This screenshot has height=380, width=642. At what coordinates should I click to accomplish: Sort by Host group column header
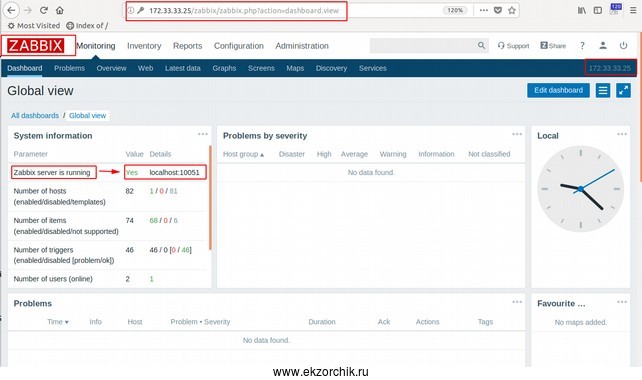243,154
